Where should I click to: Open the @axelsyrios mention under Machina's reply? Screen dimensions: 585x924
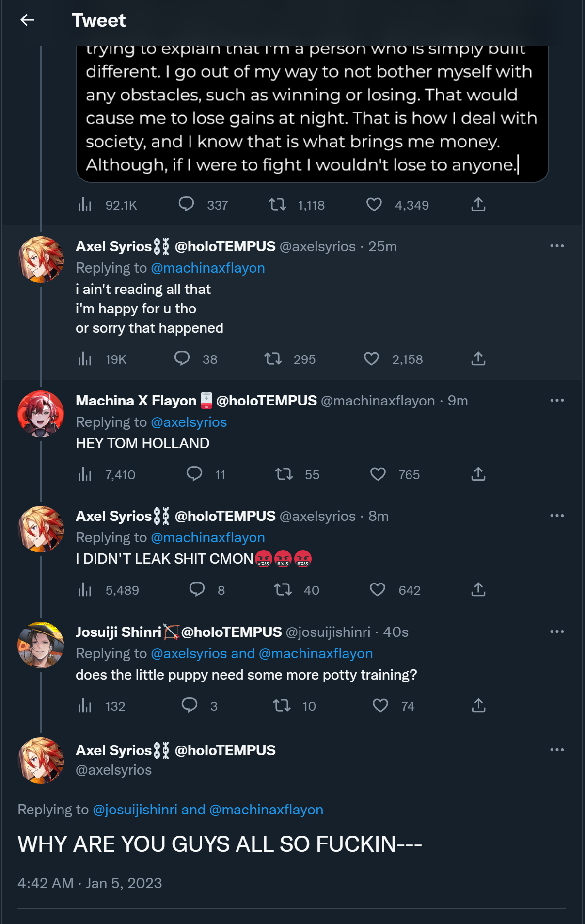pos(189,422)
